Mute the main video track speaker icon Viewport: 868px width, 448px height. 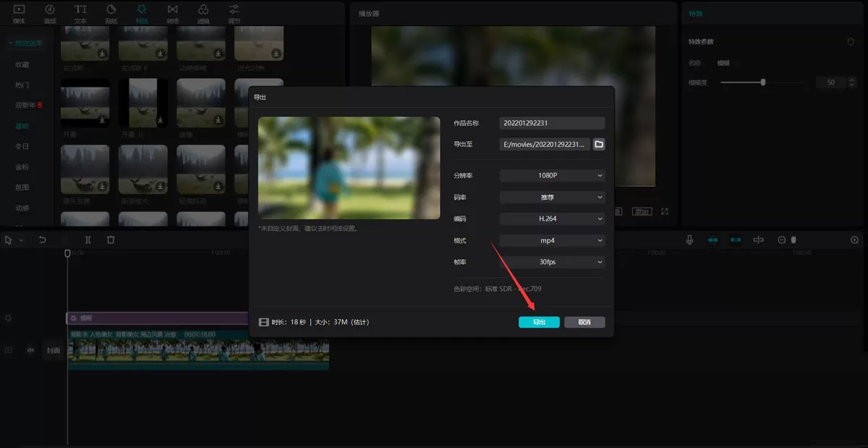coord(30,350)
